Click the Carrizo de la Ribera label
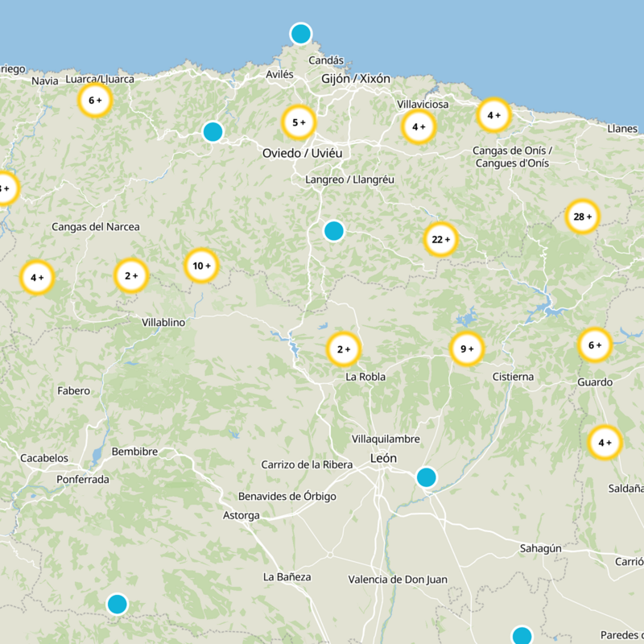 307,464
